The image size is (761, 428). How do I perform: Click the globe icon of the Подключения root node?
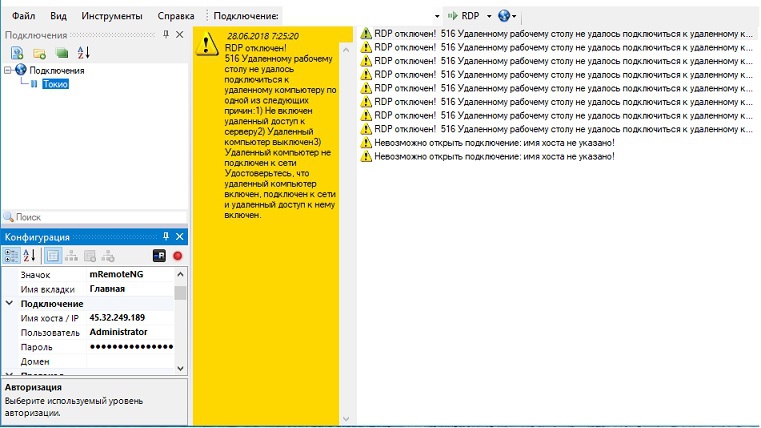tap(21, 70)
